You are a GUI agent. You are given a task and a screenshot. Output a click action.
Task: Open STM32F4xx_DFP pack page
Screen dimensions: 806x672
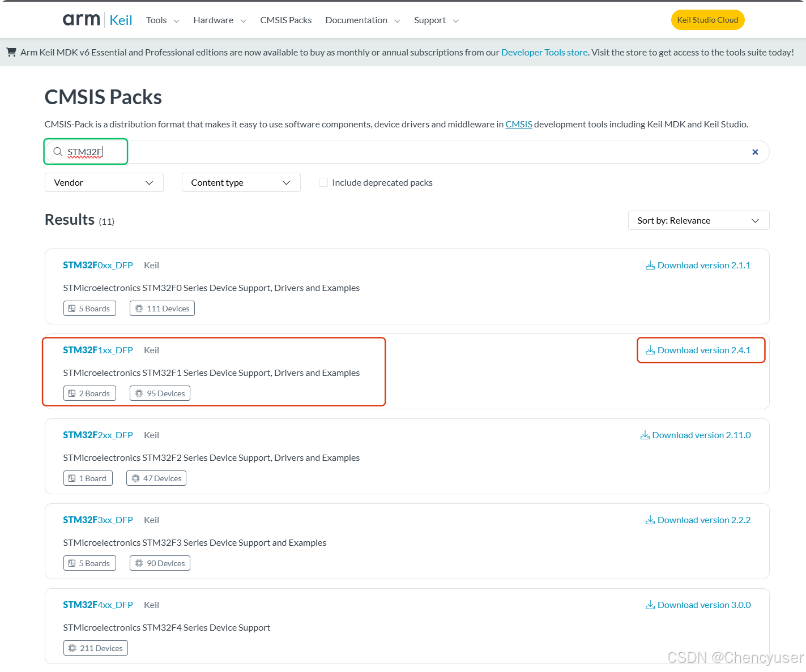[98, 605]
